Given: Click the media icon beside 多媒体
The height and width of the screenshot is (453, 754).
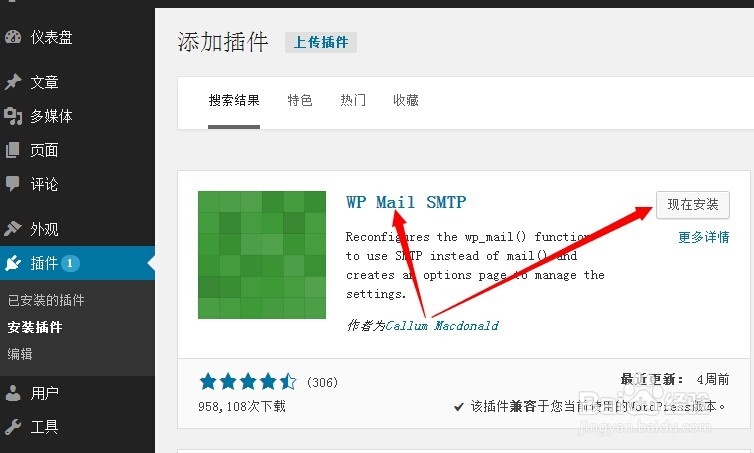Looking at the screenshot, I should click(x=13, y=116).
